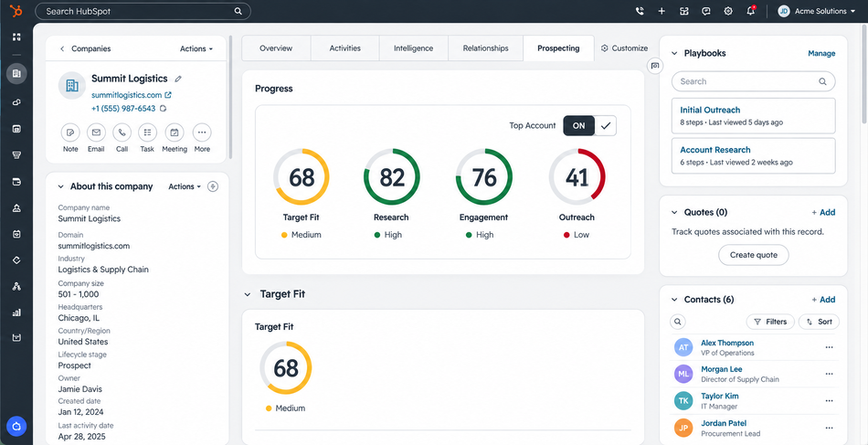This screenshot has height=445, width=868.
Task: Click the More actions ellipsis icon
Action: 202,132
